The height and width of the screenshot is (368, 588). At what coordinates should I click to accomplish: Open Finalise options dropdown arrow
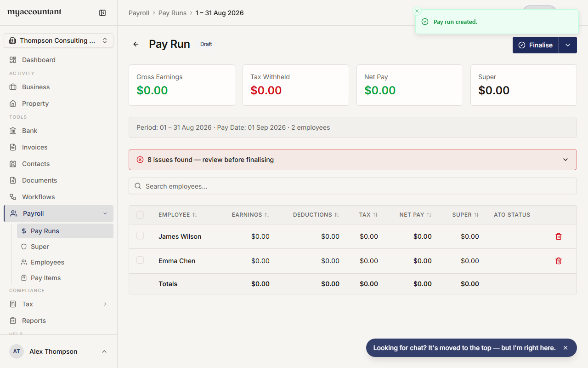pyautogui.click(x=568, y=45)
